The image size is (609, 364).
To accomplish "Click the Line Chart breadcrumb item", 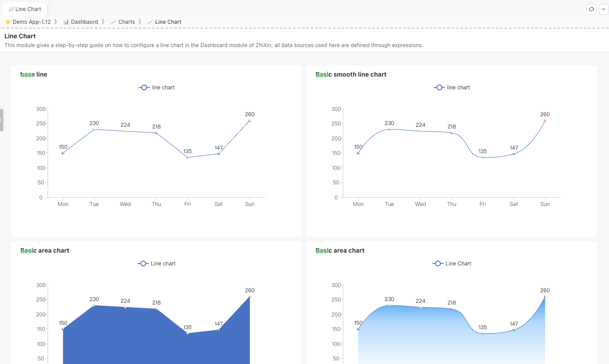I will click(164, 22).
